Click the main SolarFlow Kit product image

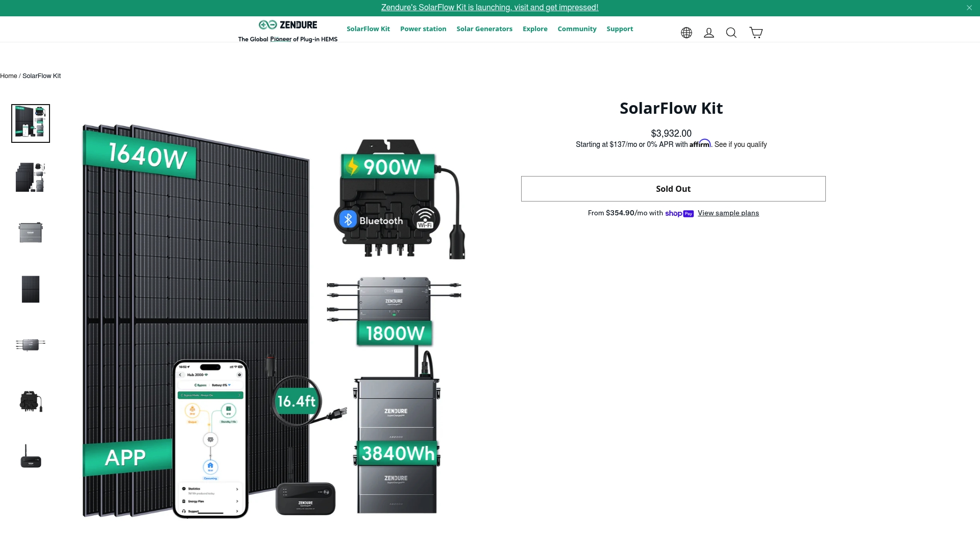[274, 321]
